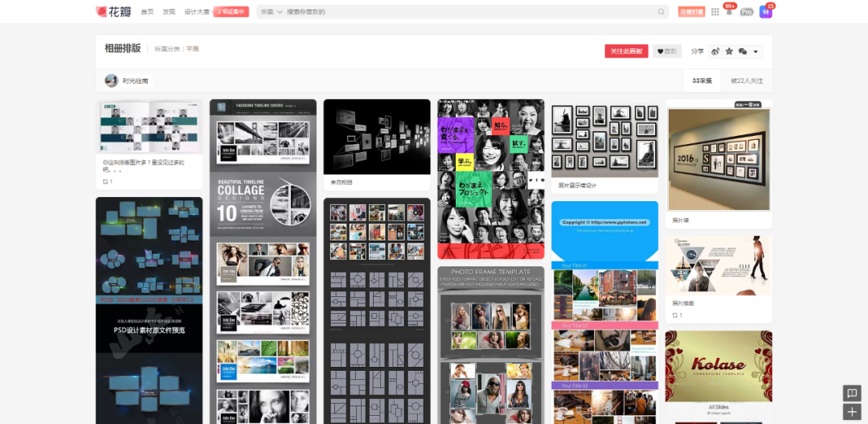Open the floating message icon
Screen dimensions: 868x424
pos(852,393)
